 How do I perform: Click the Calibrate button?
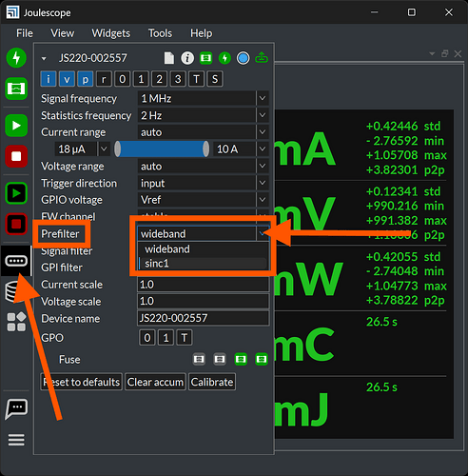(x=212, y=382)
